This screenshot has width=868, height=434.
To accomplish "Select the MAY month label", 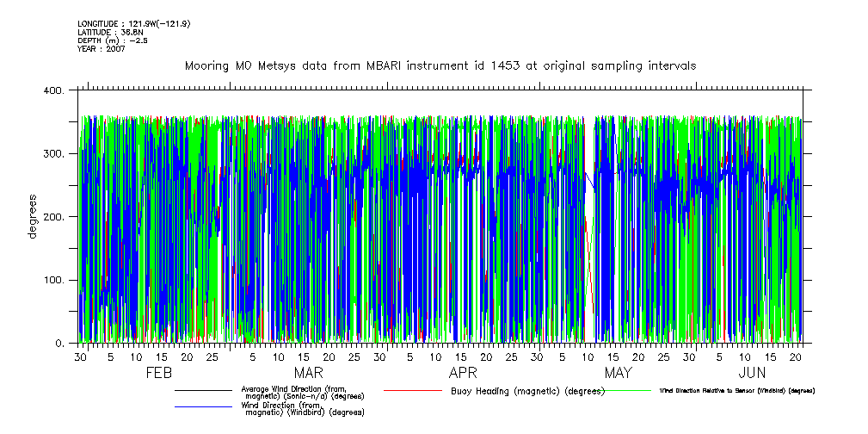I will 618,373.
